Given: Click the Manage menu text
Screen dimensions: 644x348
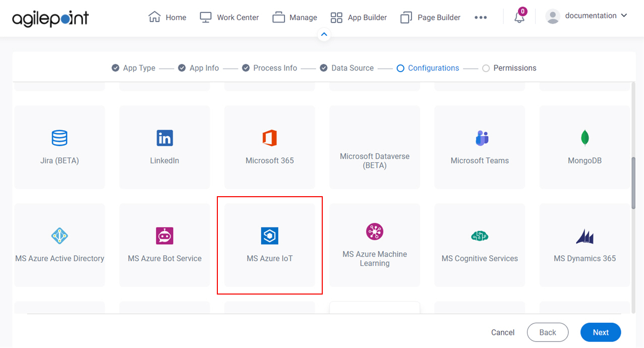Looking at the screenshot, I should click(x=304, y=18).
